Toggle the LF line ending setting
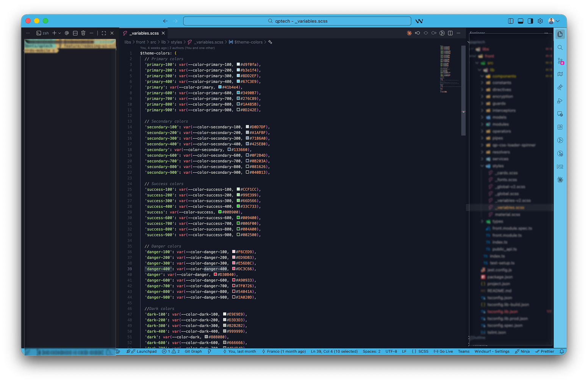 [404, 351]
